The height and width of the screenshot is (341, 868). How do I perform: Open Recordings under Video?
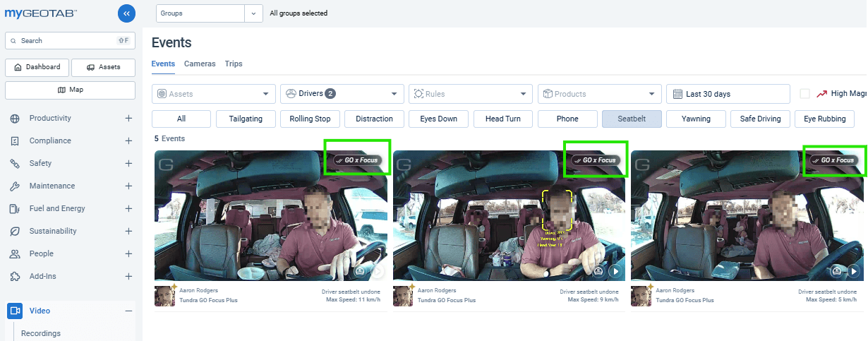pyautogui.click(x=41, y=333)
